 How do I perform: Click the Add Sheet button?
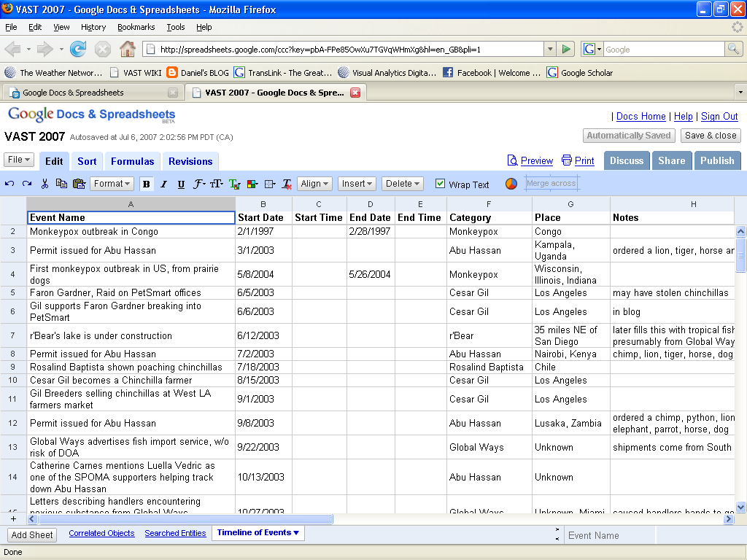tap(32, 534)
